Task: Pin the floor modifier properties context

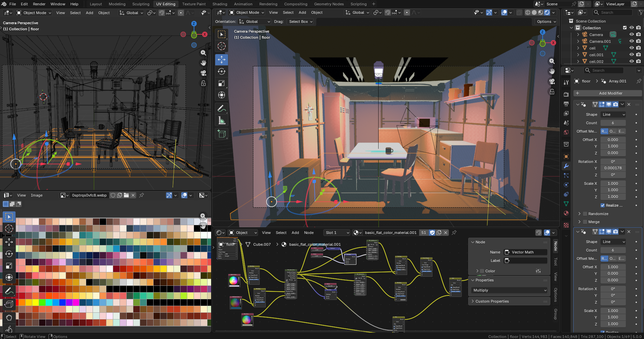Action: pyautogui.click(x=639, y=81)
